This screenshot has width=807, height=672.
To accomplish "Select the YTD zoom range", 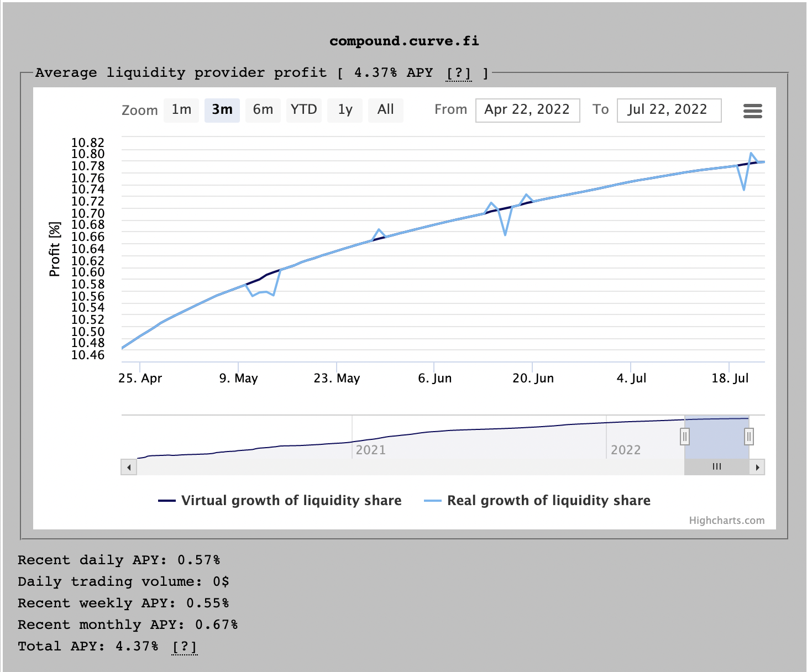I will (304, 110).
